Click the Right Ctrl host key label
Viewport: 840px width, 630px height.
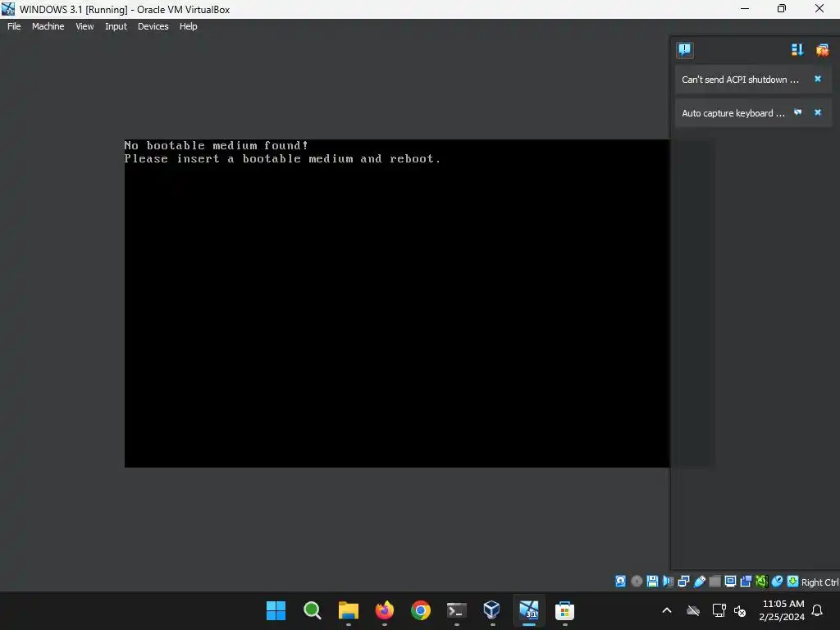coord(819,582)
